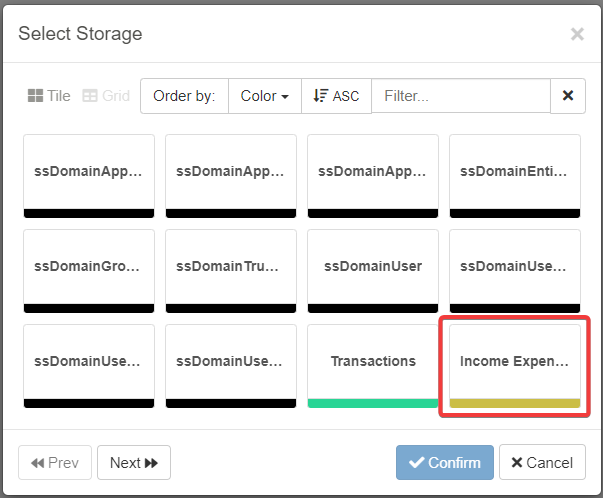Select the ssDomainUse… tile right of ssDomainUser
Image resolution: width=603 pixels, height=498 pixels.
click(515, 266)
